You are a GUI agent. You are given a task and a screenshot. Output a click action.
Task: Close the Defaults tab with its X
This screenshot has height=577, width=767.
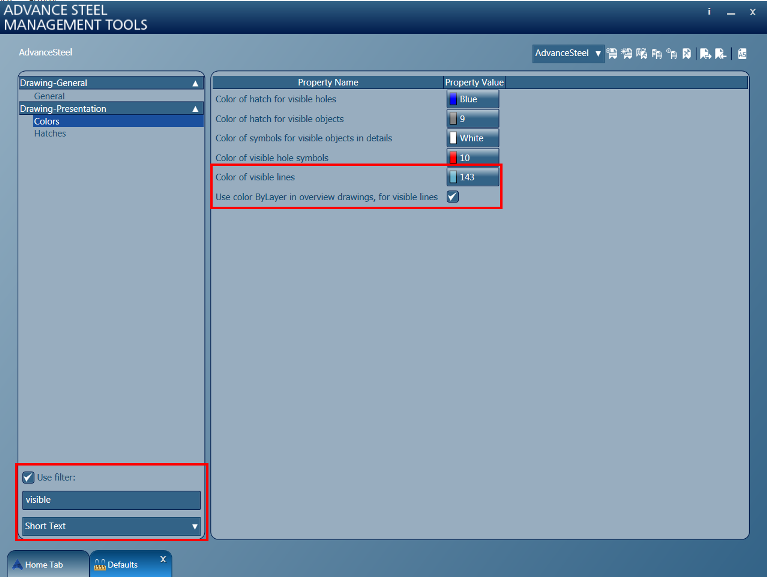(x=163, y=559)
